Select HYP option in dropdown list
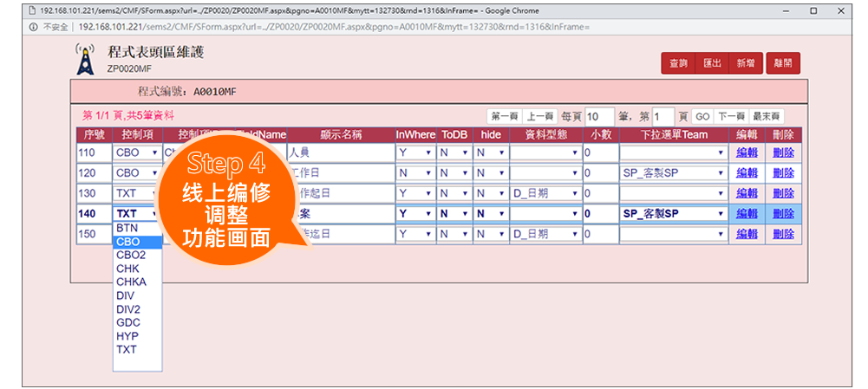This screenshot has width=868, height=389. pyautogui.click(x=137, y=336)
